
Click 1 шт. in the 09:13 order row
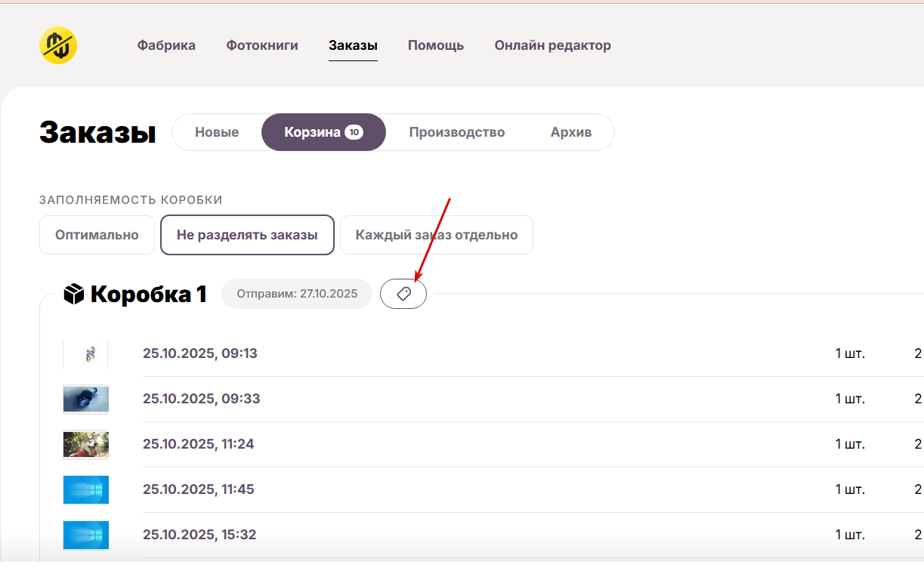(850, 353)
